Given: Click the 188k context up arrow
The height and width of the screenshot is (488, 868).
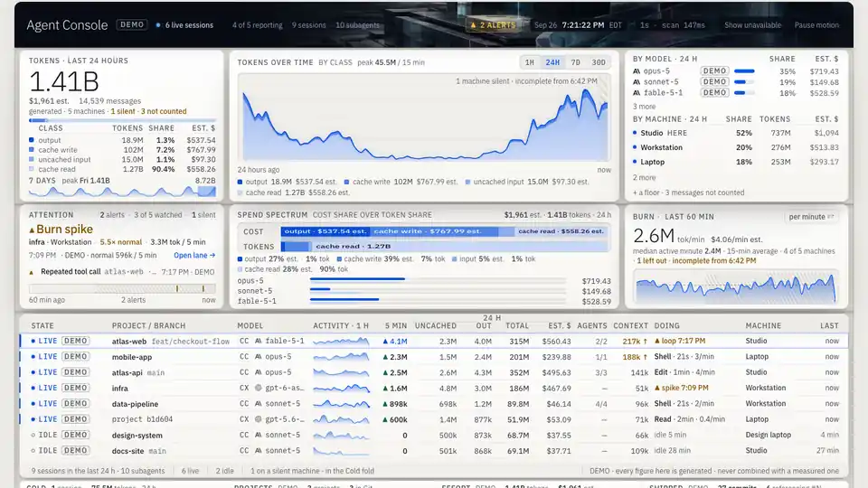Looking at the screenshot, I should [x=645, y=357].
